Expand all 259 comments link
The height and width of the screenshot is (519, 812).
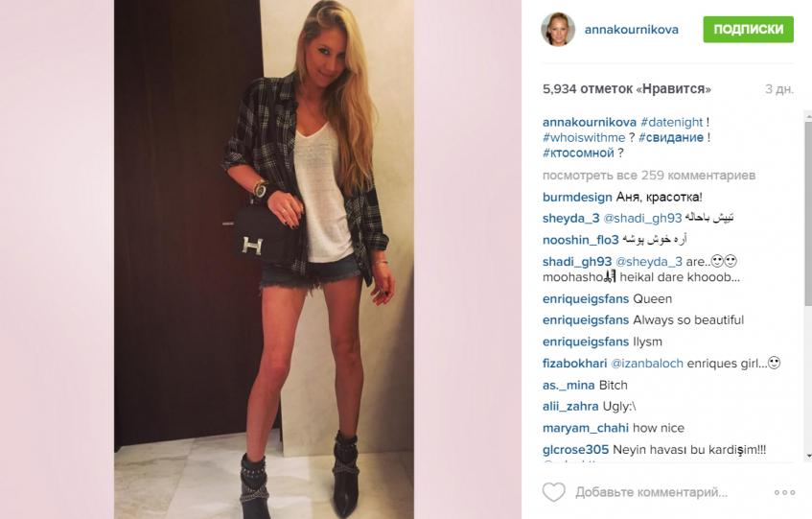coord(649,176)
